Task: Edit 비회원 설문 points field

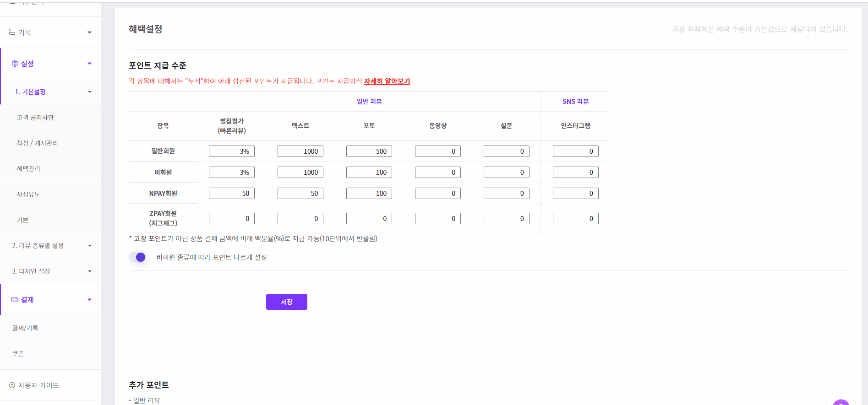Action: click(x=507, y=173)
